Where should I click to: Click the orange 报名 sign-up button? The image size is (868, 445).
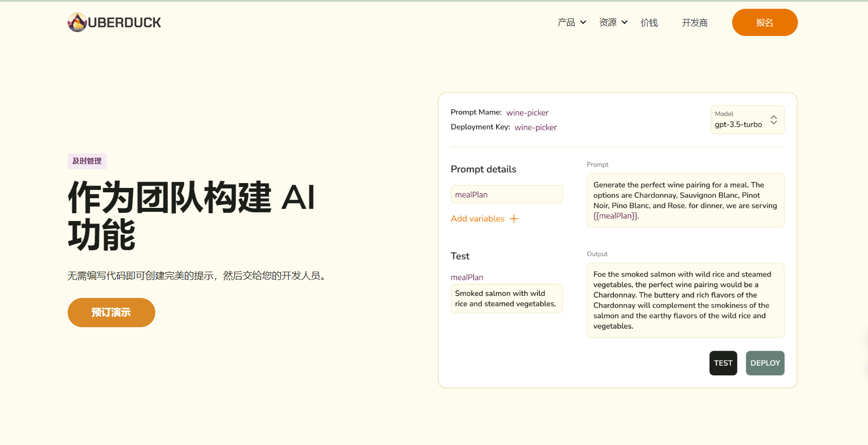pyautogui.click(x=764, y=22)
